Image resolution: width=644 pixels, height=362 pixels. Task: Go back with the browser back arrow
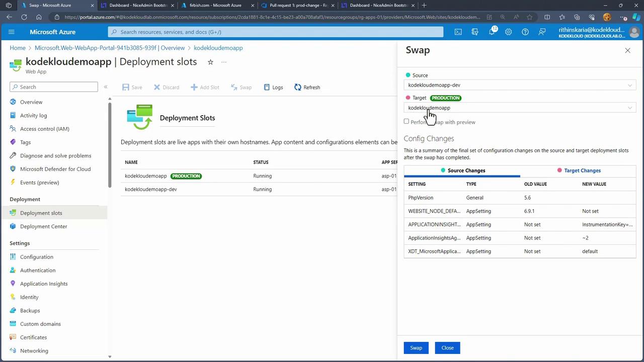9,17
